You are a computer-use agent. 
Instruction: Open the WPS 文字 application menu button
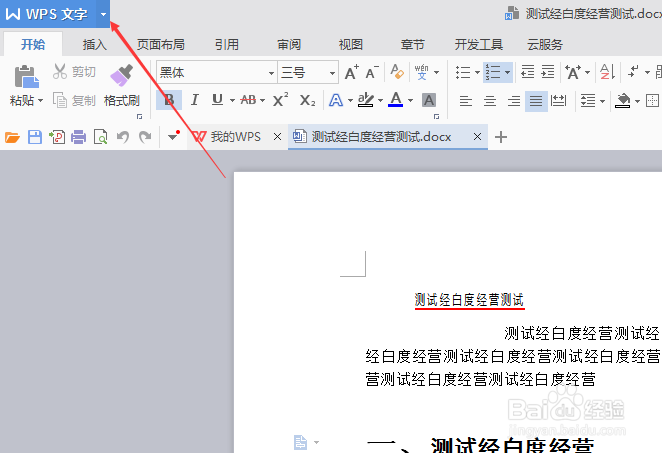pos(48,14)
